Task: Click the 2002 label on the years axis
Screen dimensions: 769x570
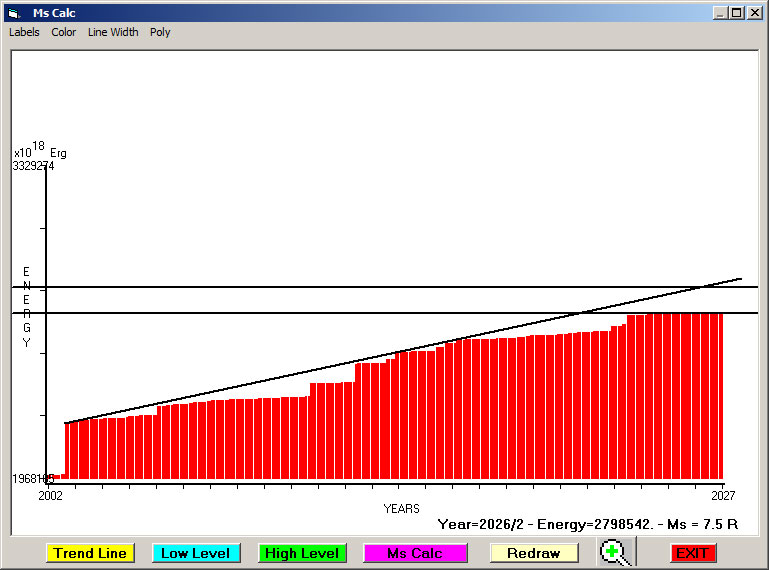Action: [x=50, y=495]
